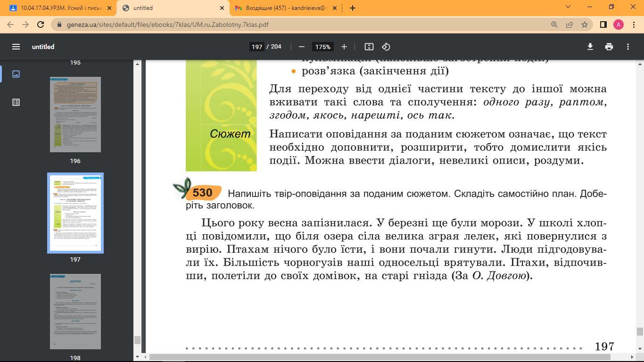Screen dimensions: 644x362
Task: Open a new browser tab
Action: 352,8
